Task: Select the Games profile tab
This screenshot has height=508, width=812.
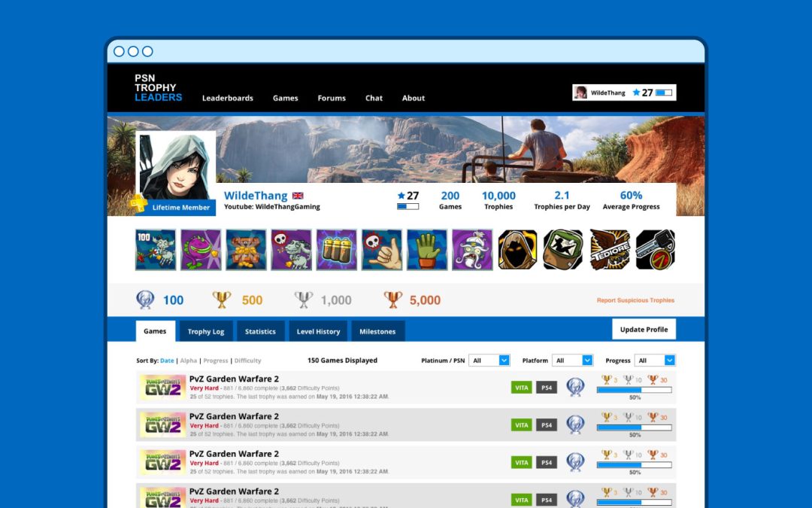Action: pyautogui.click(x=156, y=331)
